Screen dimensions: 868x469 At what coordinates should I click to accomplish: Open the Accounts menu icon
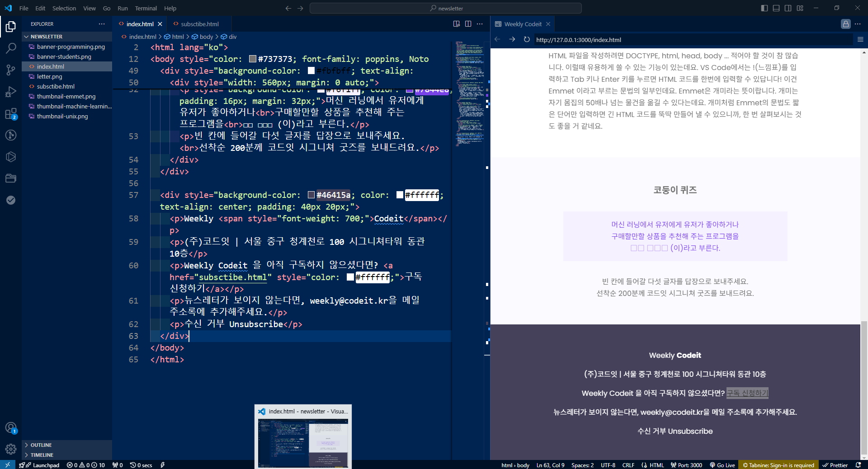11,427
